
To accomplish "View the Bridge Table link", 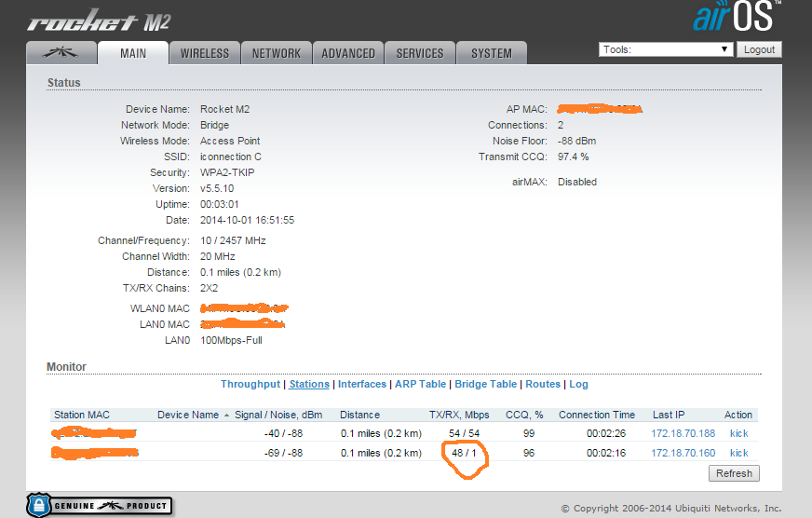I will click(x=485, y=384).
